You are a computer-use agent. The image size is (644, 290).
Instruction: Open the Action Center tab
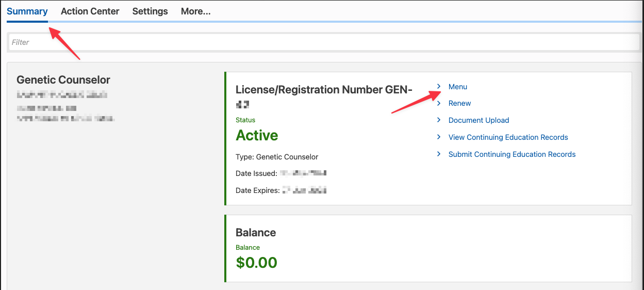pyautogui.click(x=90, y=11)
